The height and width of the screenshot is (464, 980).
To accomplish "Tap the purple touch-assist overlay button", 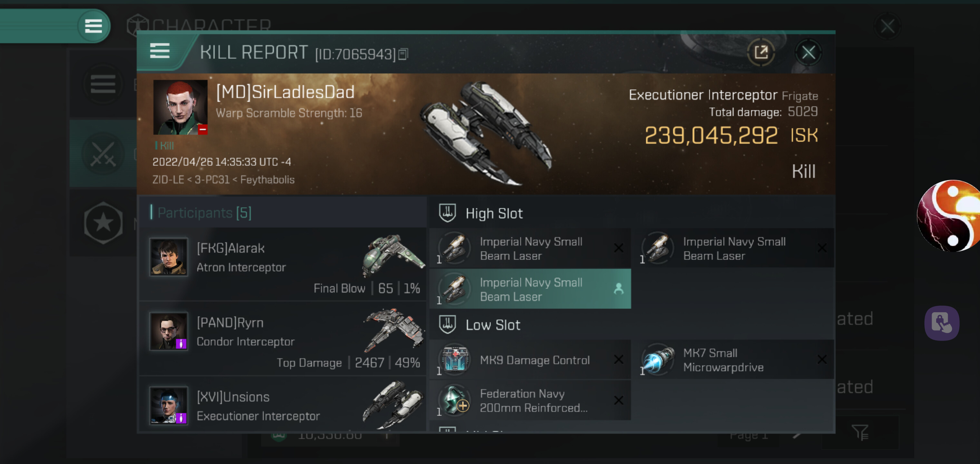I will 942,323.
